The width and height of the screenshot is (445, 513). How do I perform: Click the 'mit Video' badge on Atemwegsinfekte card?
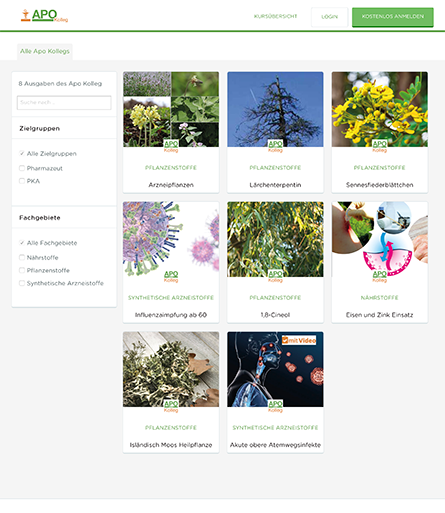click(299, 340)
